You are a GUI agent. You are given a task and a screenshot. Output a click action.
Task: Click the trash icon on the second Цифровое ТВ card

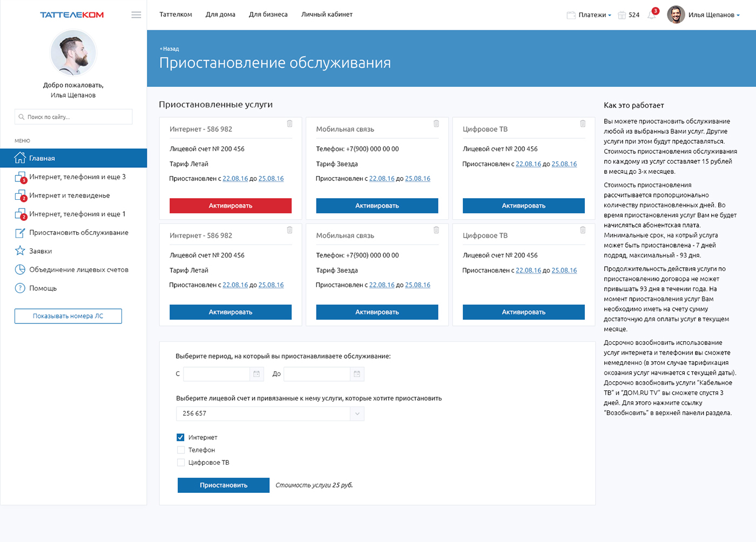pyautogui.click(x=583, y=230)
